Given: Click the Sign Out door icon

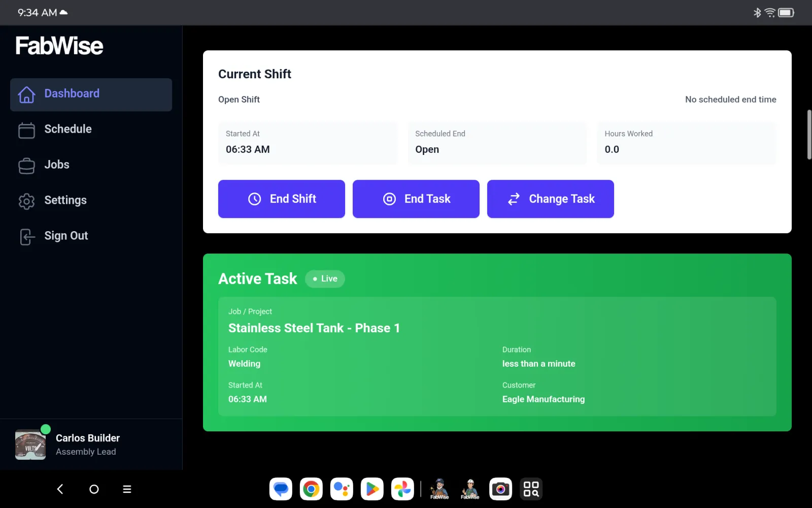Looking at the screenshot, I should point(26,237).
